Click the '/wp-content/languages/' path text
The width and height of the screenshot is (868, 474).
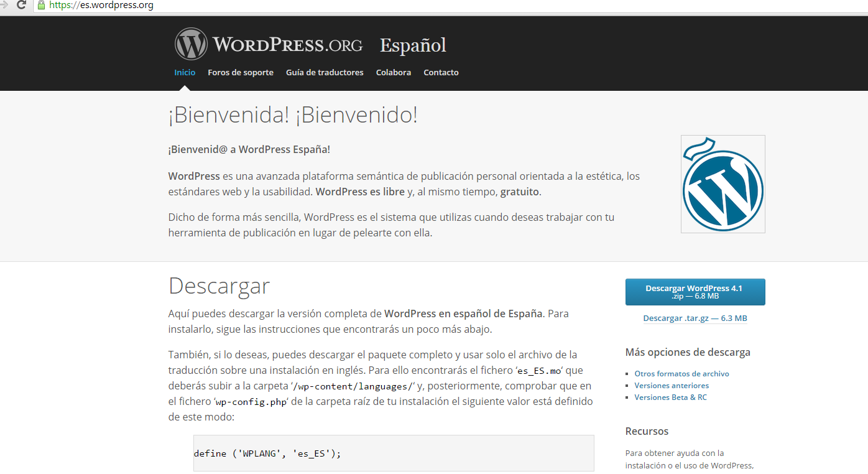tap(354, 386)
